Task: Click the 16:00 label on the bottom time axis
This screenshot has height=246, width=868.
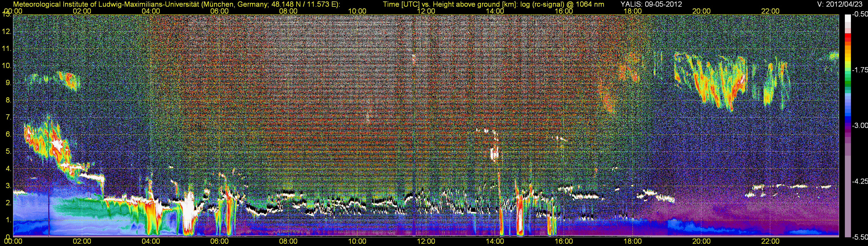Action: coord(564,241)
